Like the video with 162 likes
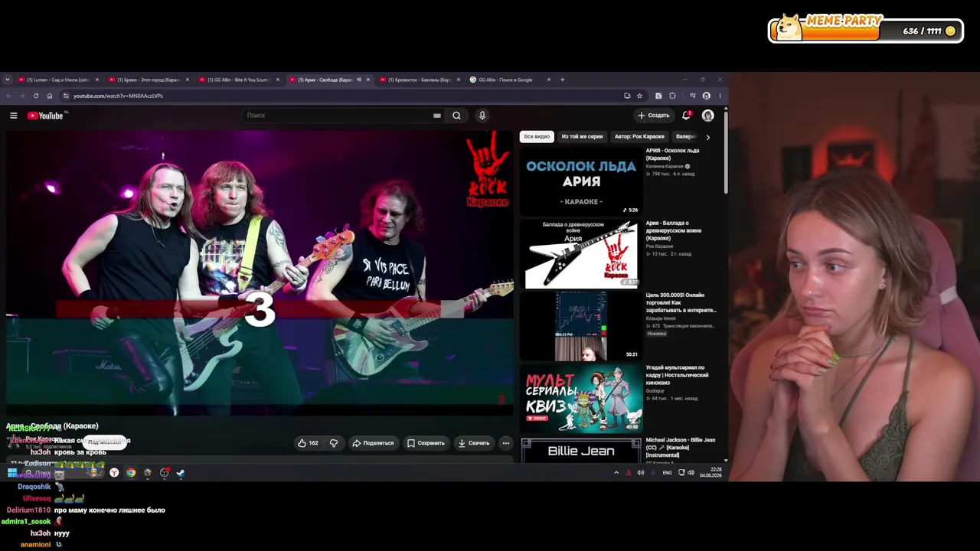 click(309, 443)
